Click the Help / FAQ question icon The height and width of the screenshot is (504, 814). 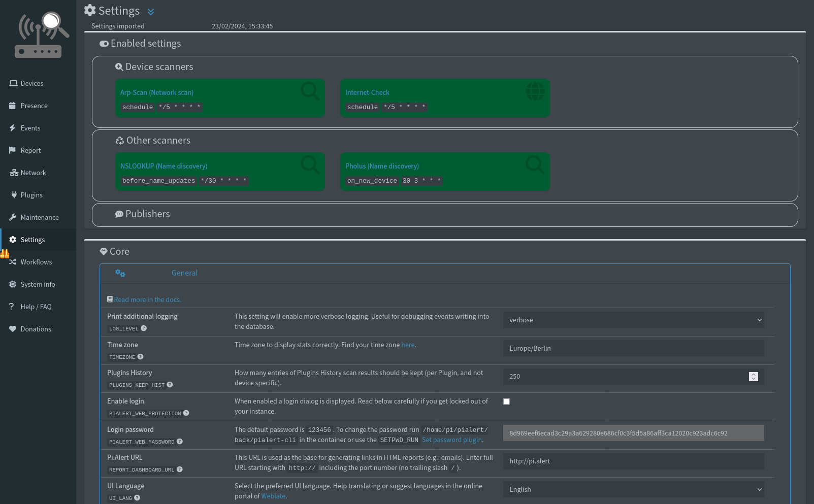[12, 307]
